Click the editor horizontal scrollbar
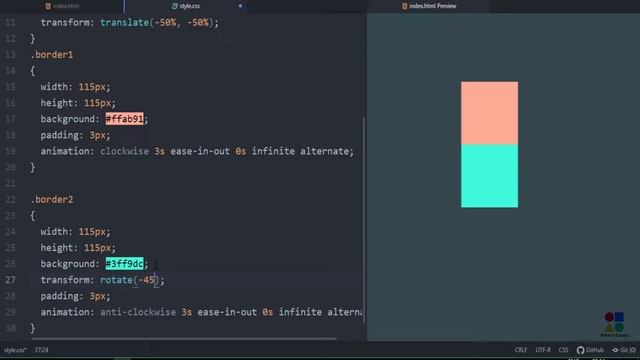 (184, 338)
